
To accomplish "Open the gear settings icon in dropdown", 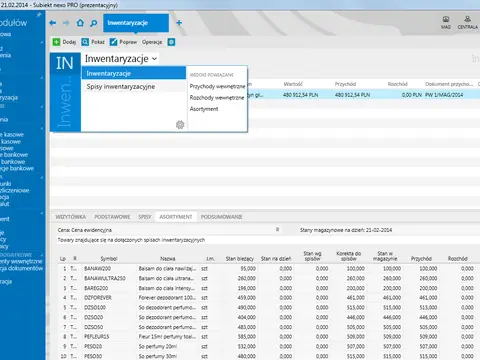I will click(180, 125).
